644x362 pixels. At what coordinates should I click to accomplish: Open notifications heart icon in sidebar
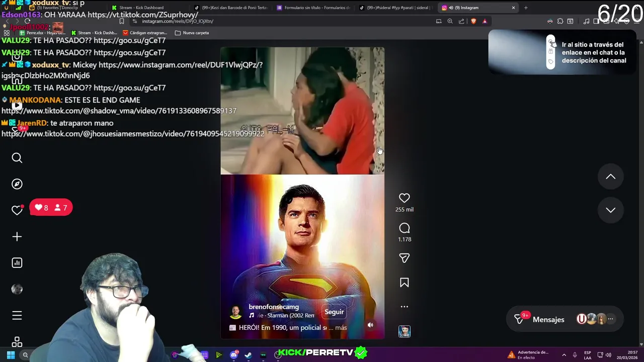click(17, 210)
